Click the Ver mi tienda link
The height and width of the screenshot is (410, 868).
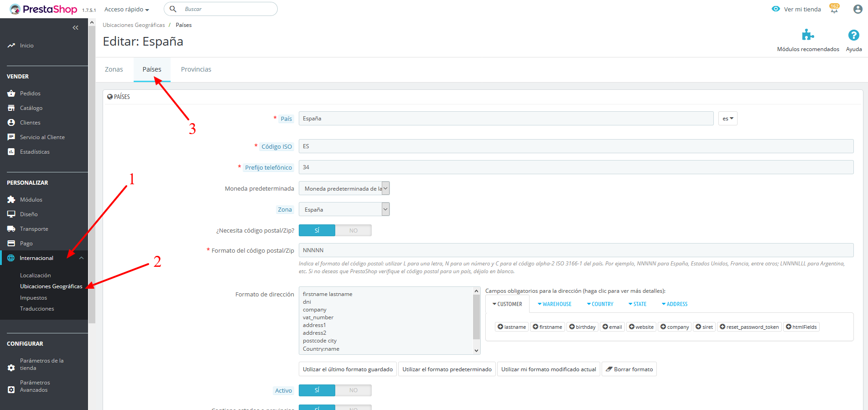[x=802, y=9]
